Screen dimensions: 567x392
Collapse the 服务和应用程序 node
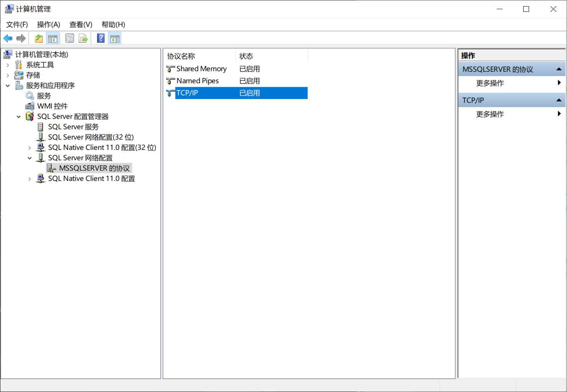[8, 86]
